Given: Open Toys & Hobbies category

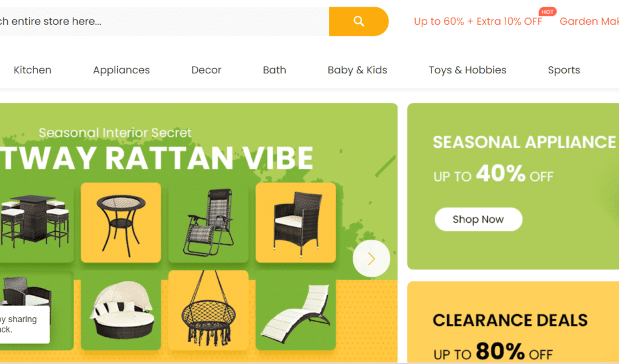Looking at the screenshot, I should 467,70.
